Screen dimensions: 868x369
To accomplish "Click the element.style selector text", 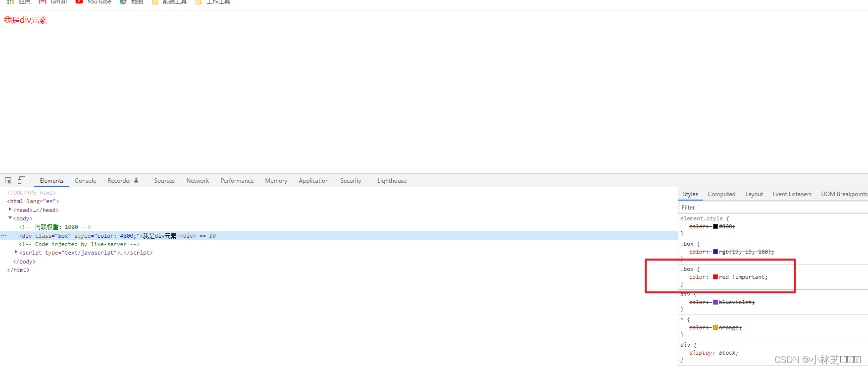I will point(702,218).
